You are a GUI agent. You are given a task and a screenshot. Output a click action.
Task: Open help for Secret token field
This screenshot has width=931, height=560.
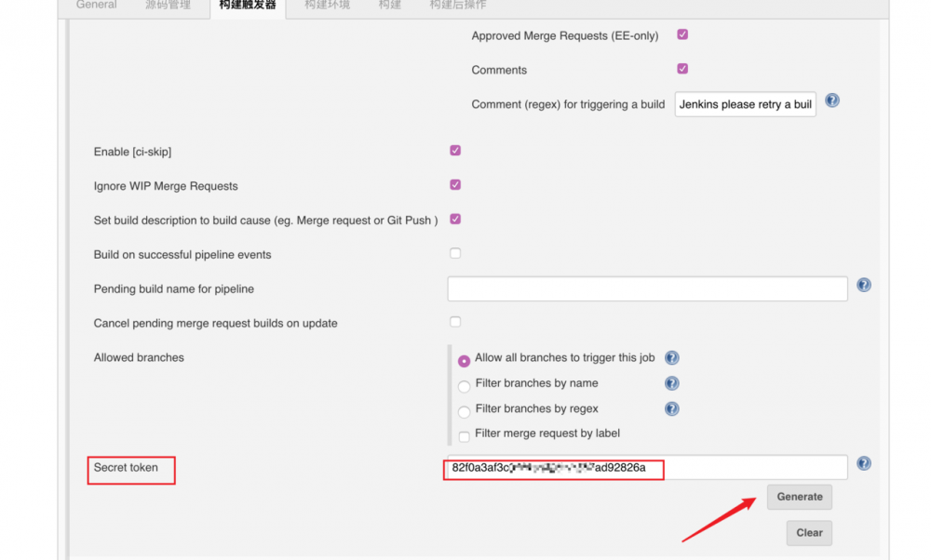click(x=863, y=462)
